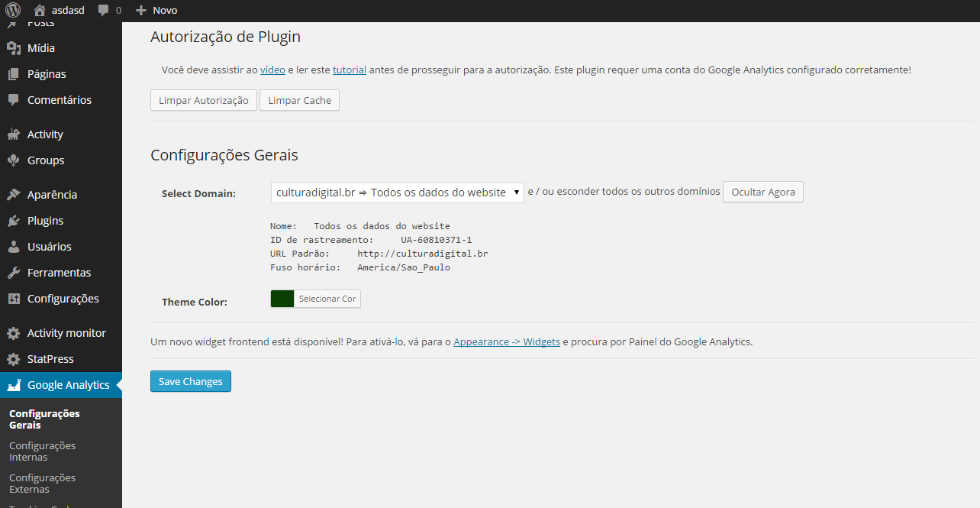This screenshot has width=980, height=508.
Task: Click the tracking ID UA-60810371-1
Action: (x=437, y=240)
